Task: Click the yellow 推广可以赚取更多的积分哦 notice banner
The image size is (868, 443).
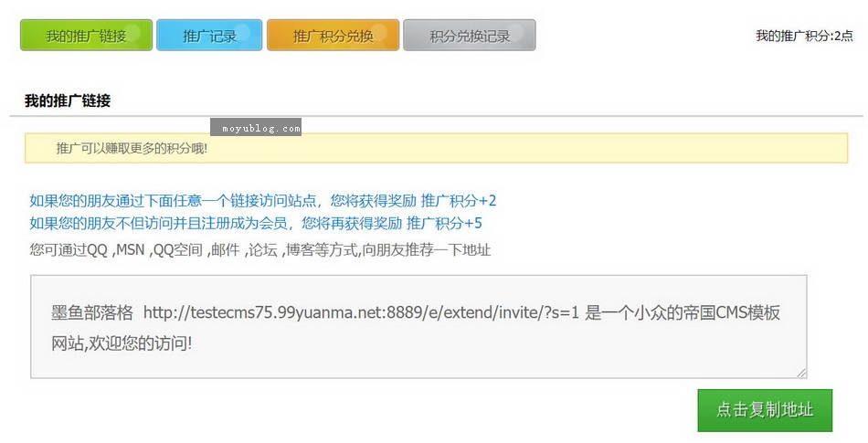Action: coord(436,148)
